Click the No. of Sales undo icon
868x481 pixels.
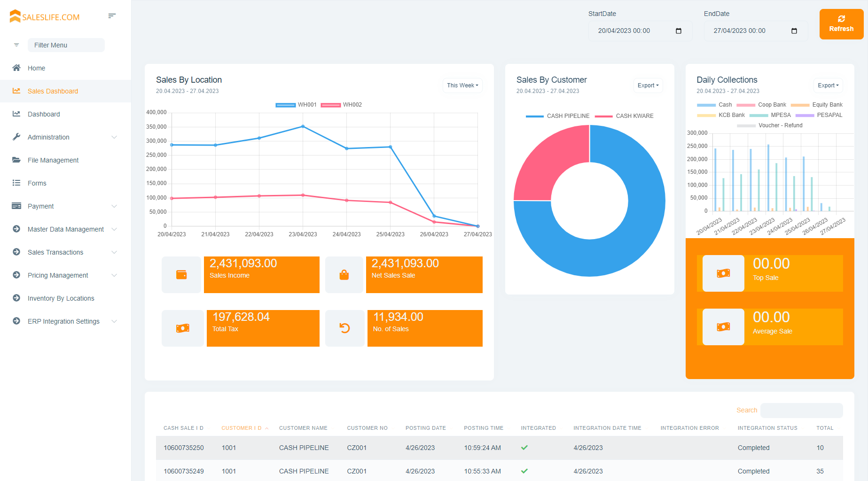coord(345,328)
